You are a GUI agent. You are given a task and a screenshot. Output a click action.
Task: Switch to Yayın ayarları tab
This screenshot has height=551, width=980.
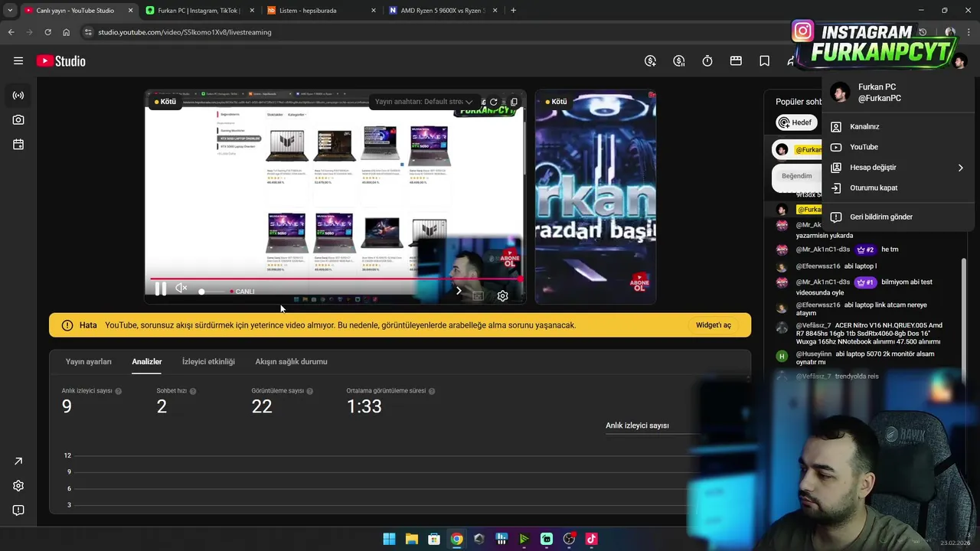[89, 361]
